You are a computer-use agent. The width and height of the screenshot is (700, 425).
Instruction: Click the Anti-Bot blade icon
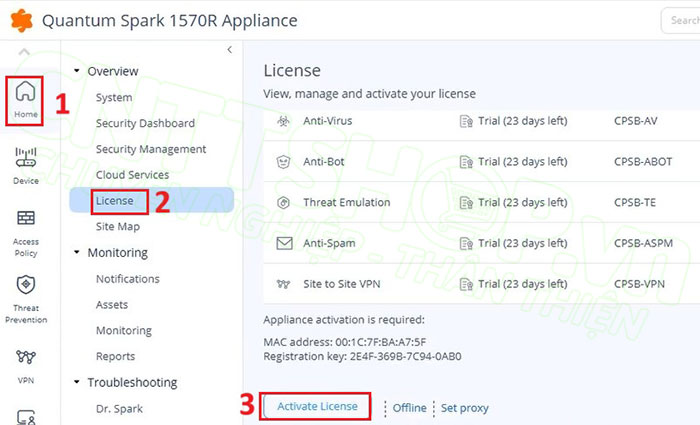pos(283,162)
